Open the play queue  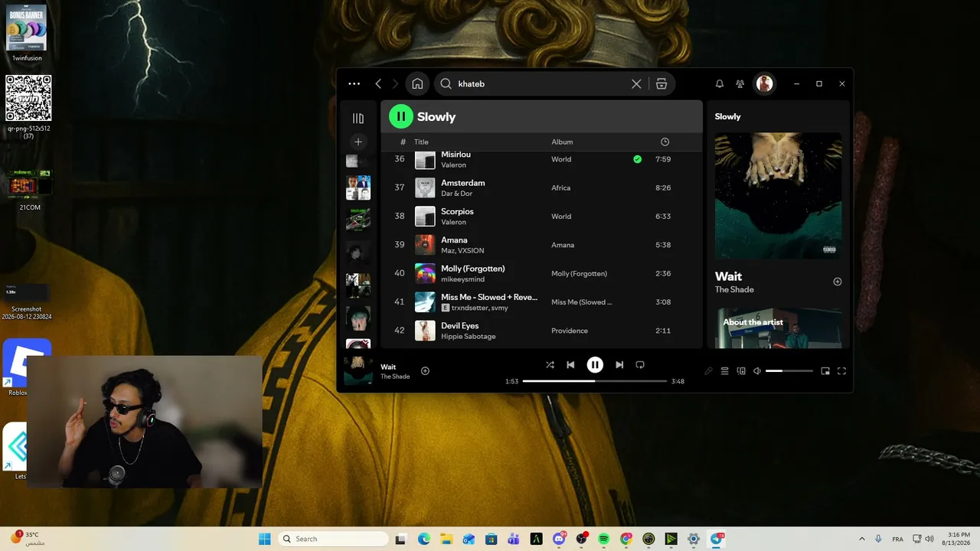pyautogui.click(x=724, y=371)
